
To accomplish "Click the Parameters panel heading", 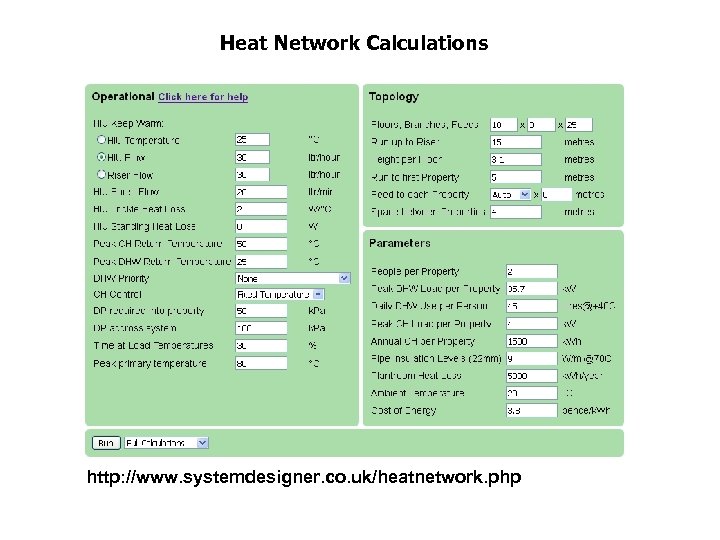I will pyautogui.click(x=400, y=243).
